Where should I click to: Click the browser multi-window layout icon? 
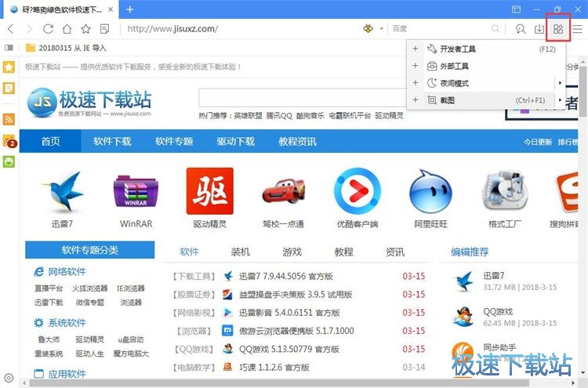517,9
